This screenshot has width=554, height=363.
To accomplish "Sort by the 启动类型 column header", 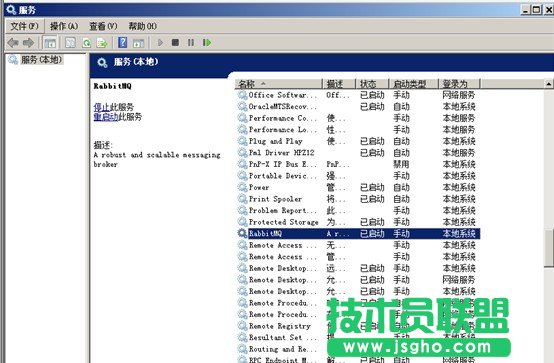I will click(x=413, y=84).
